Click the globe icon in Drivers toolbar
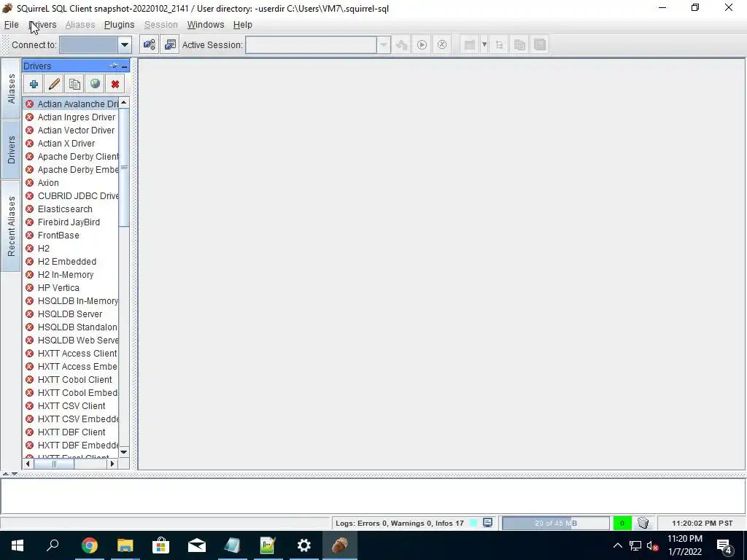Image resolution: width=747 pixels, height=560 pixels. coord(95,85)
